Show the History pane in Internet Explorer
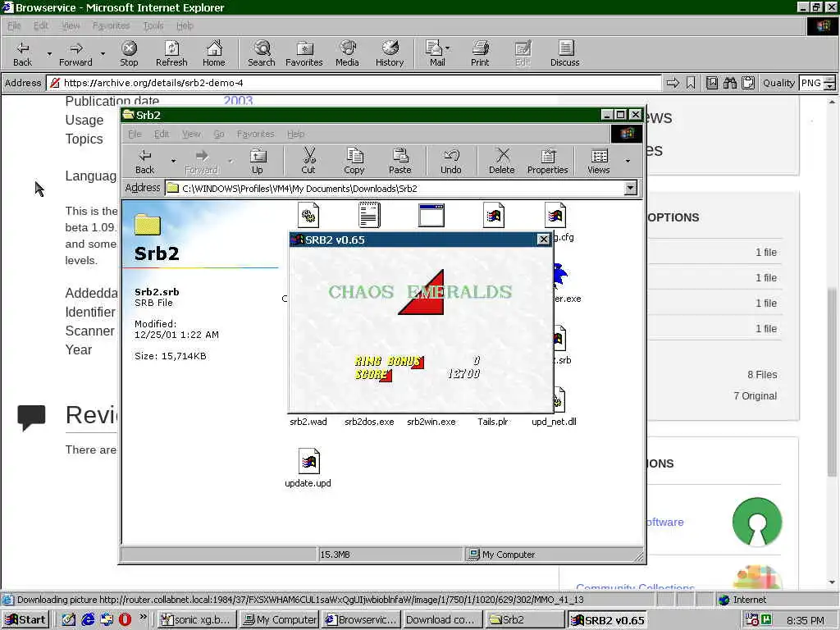The height and width of the screenshot is (630, 840). 390,53
